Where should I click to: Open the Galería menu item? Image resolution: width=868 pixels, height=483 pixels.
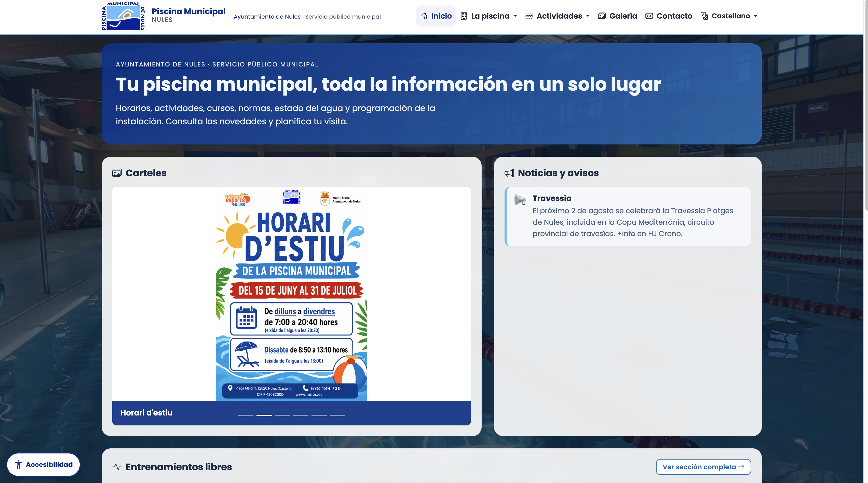pyautogui.click(x=618, y=16)
